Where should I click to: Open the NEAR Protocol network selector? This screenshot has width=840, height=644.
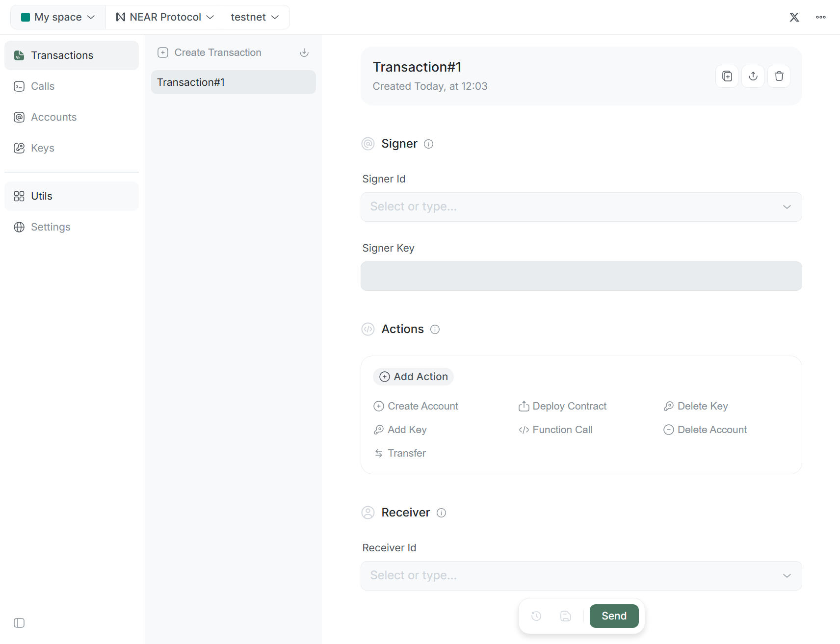tap(165, 17)
